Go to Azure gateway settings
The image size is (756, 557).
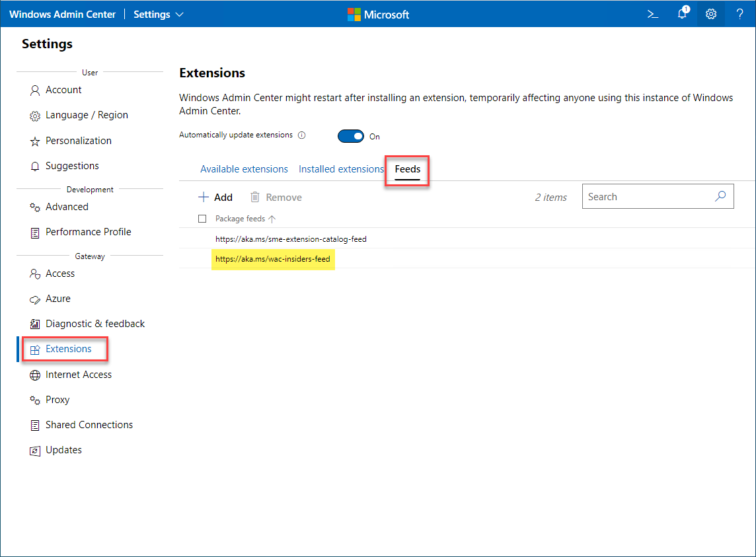(x=58, y=299)
